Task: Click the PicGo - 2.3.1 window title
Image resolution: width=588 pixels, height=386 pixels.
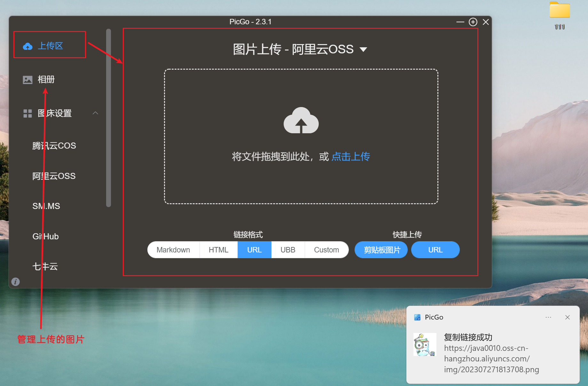Action: tap(250, 22)
